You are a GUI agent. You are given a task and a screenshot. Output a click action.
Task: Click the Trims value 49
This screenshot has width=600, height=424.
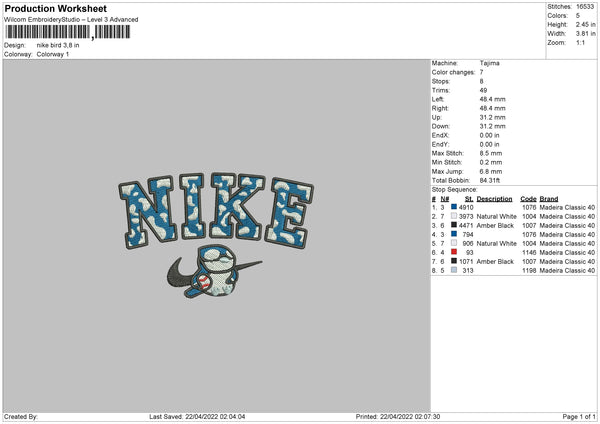483,90
